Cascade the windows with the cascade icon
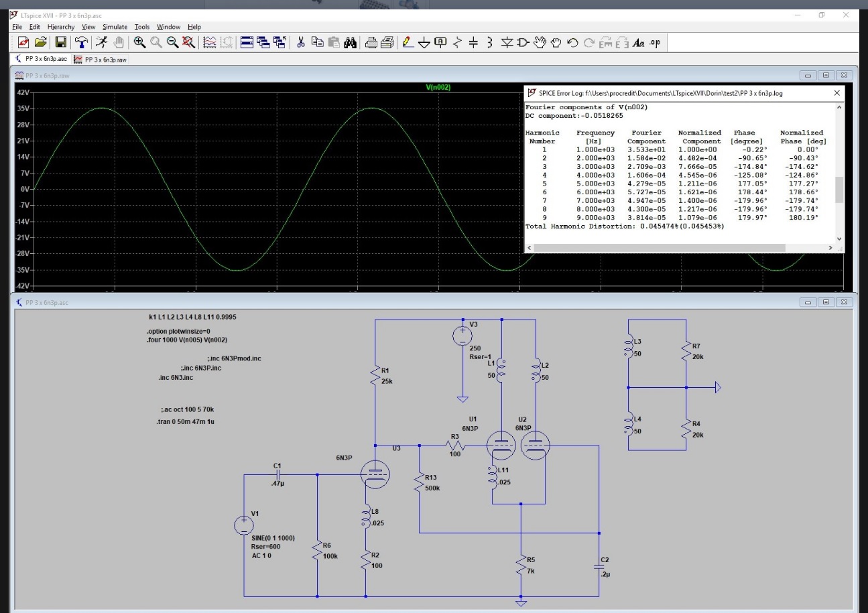Image resolution: width=868 pixels, height=613 pixels. (x=264, y=43)
